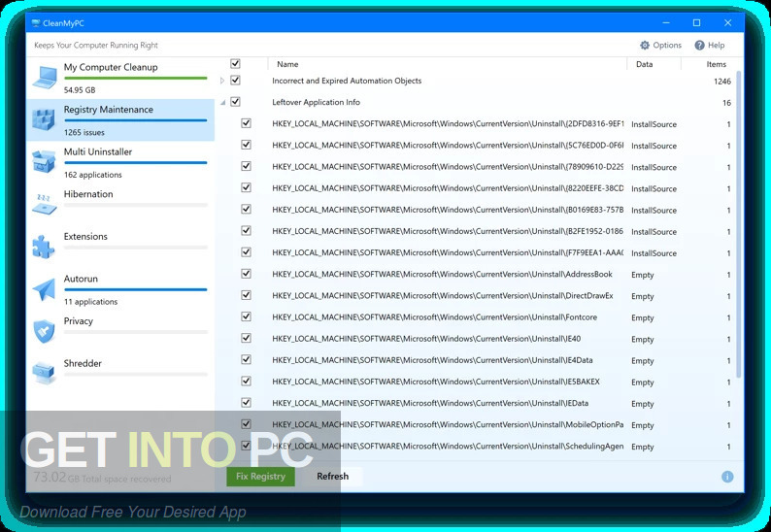Click the My Computer Cleanup green progress bar
The height and width of the screenshot is (532, 771).
[x=135, y=79]
